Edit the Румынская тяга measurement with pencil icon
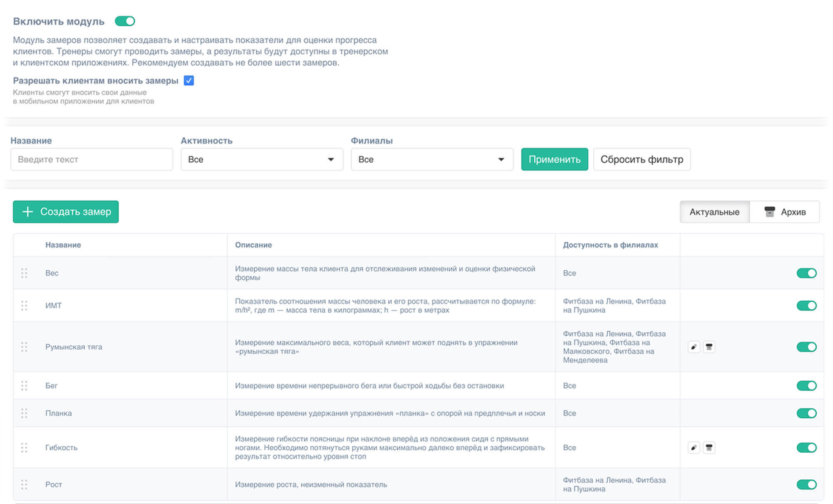This screenshot has width=833, height=504. point(693,347)
